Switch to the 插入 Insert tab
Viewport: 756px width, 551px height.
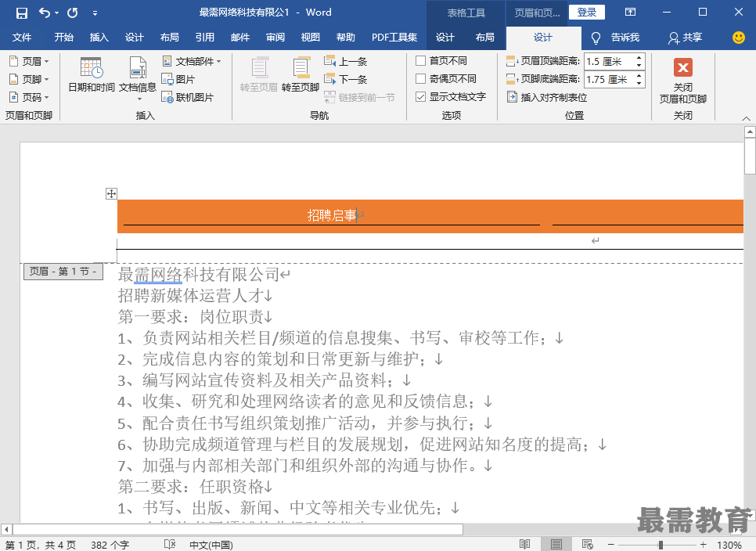tap(99, 38)
